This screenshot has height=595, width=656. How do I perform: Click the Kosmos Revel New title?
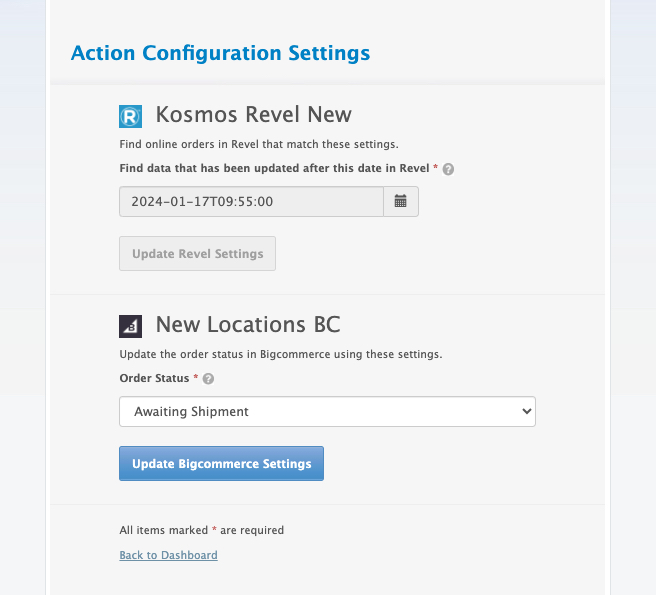(x=254, y=114)
